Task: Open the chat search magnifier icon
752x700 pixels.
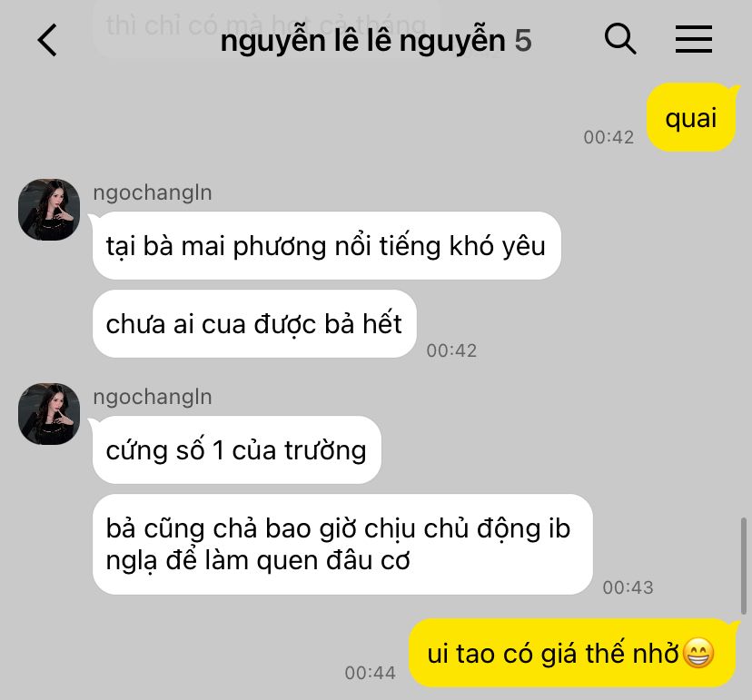Action: click(620, 39)
